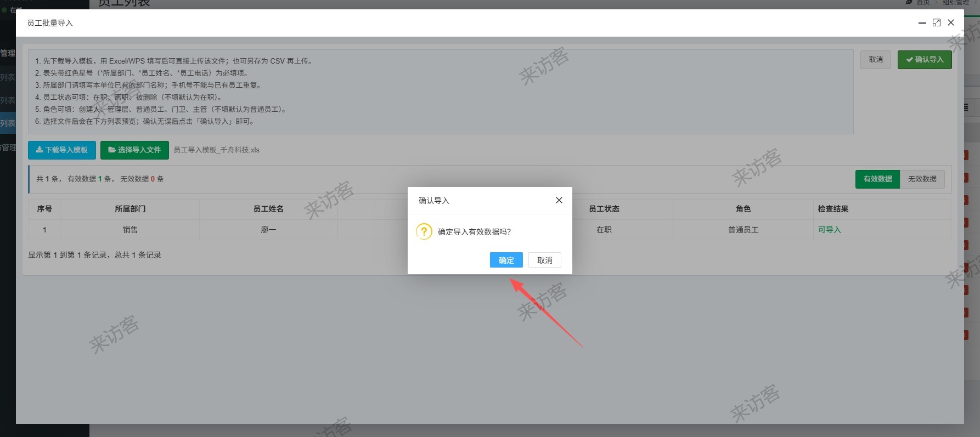Select the 在职 status cell

(x=604, y=230)
